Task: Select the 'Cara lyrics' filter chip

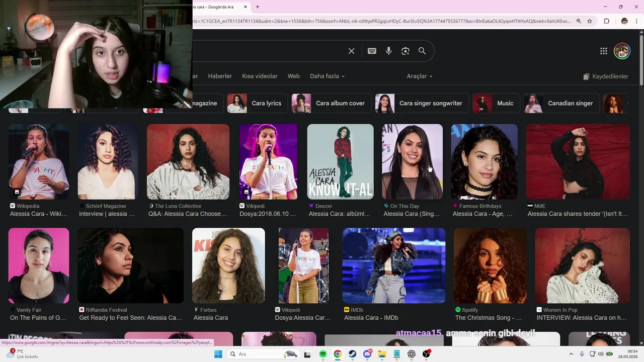Action: point(257,103)
